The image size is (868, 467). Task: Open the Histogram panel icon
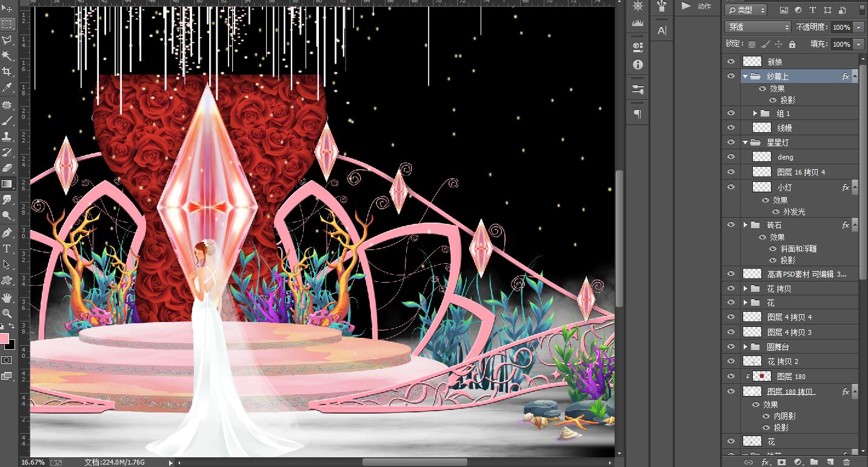[x=638, y=23]
